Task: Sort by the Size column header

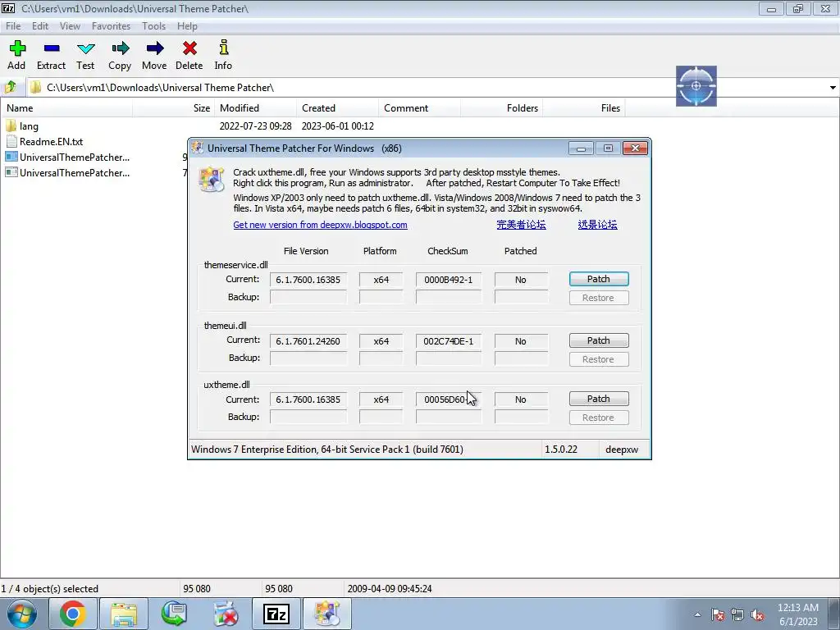Action: coord(174,108)
